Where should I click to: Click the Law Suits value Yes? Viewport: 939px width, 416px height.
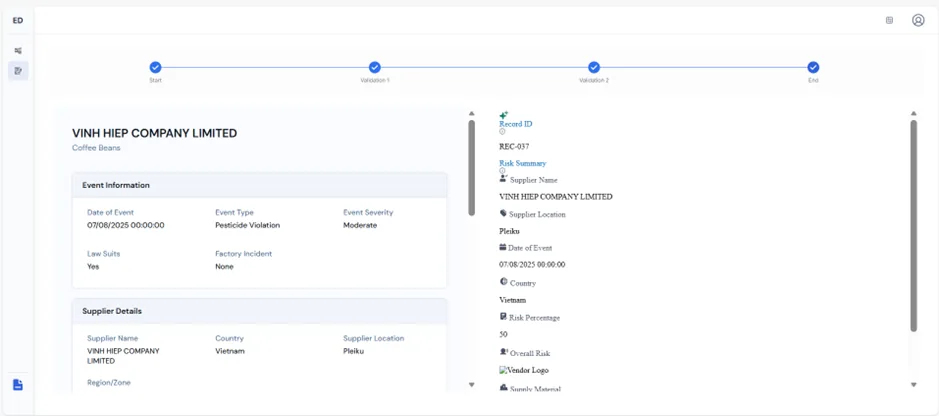click(93, 267)
